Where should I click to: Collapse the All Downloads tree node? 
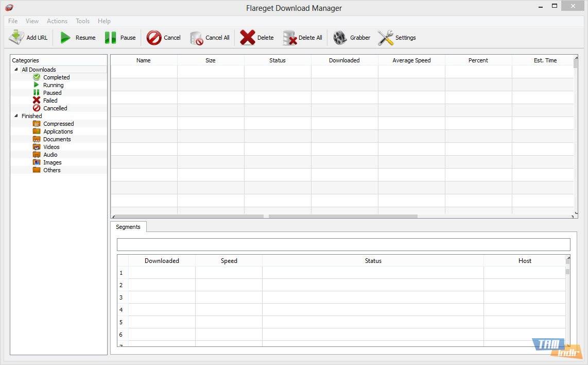tap(16, 70)
